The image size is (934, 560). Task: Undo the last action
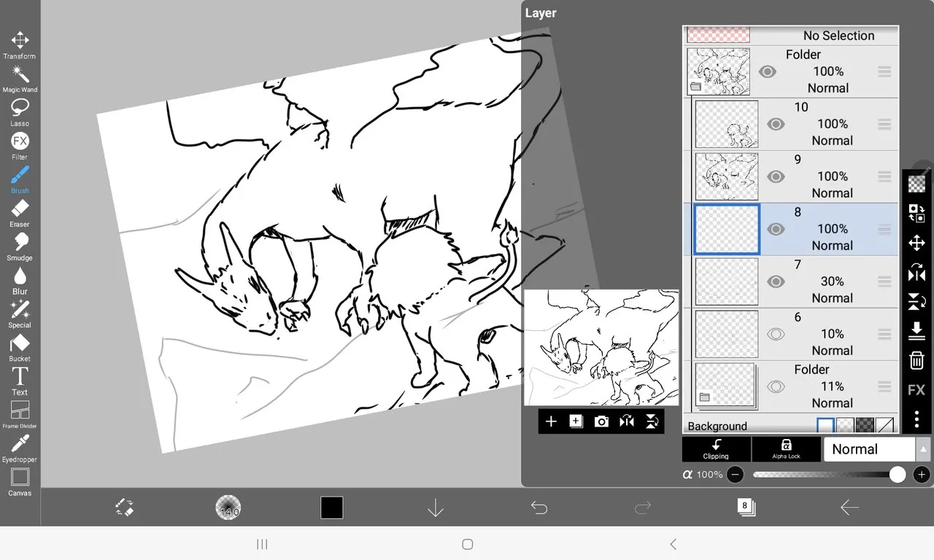[x=539, y=507]
